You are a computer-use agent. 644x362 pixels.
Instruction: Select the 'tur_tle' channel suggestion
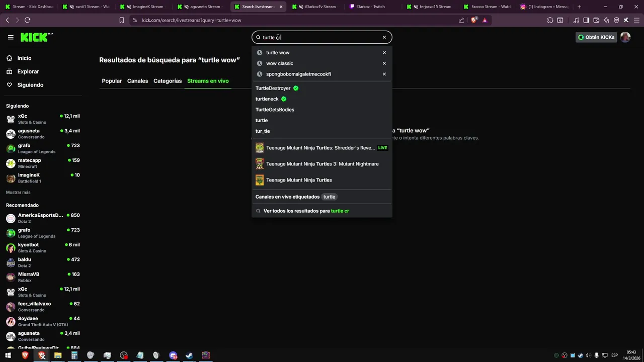click(x=322, y=131)
